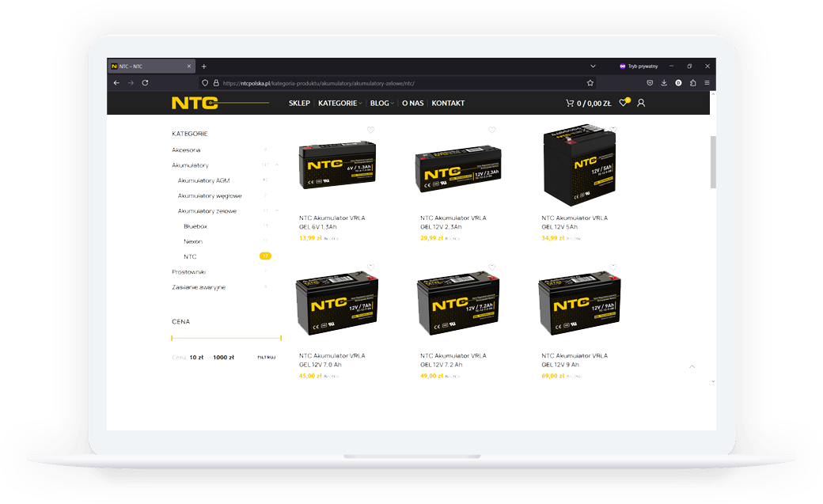Image resolution: width=823 pixels, height=504 pixels.
Task: Open NTC Akumulator VRLA GEL 12V 7,2 Ah title
Action: (x=453, y=360)
